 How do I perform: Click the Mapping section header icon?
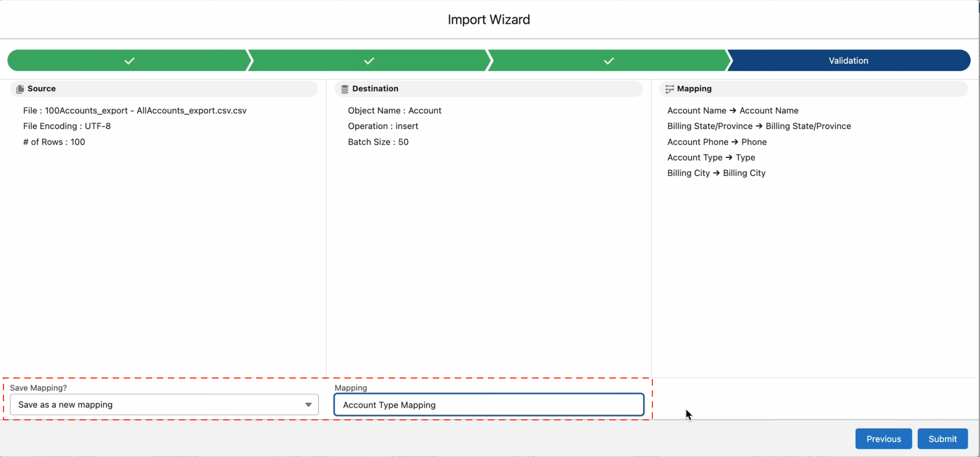(669, 89)
